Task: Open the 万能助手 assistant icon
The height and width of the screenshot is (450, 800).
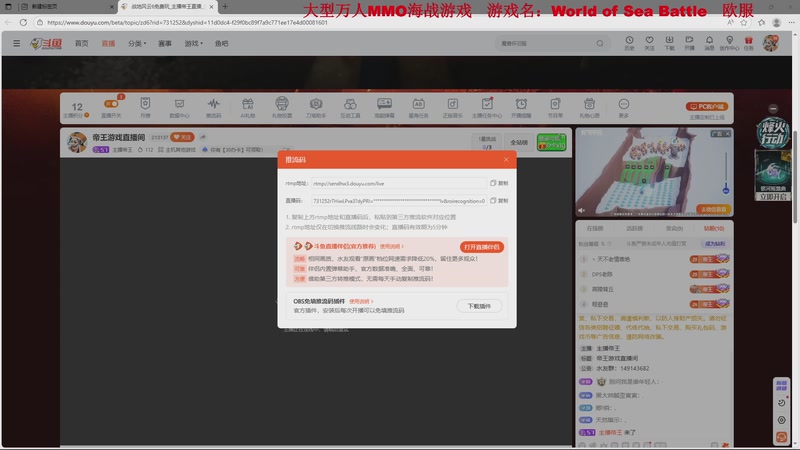Action: [316, 108]
